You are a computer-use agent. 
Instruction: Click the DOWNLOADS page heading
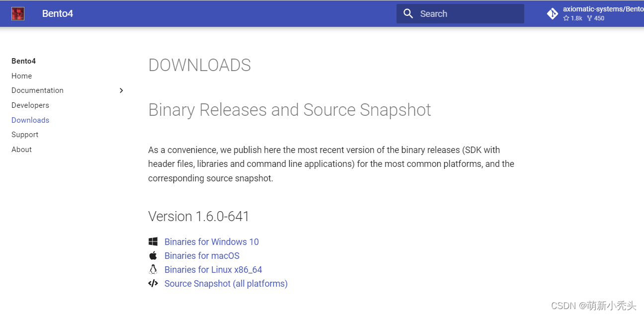(200, 65)
